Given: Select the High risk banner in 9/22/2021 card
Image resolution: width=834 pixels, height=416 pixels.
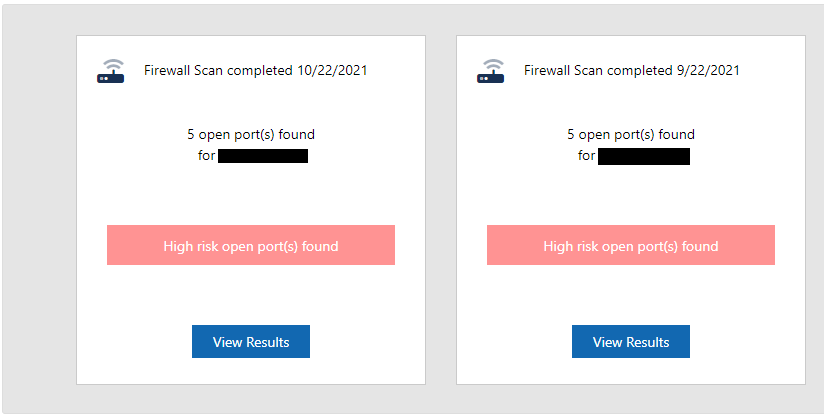Looking at the screenshot, I should tap(631, 245).
